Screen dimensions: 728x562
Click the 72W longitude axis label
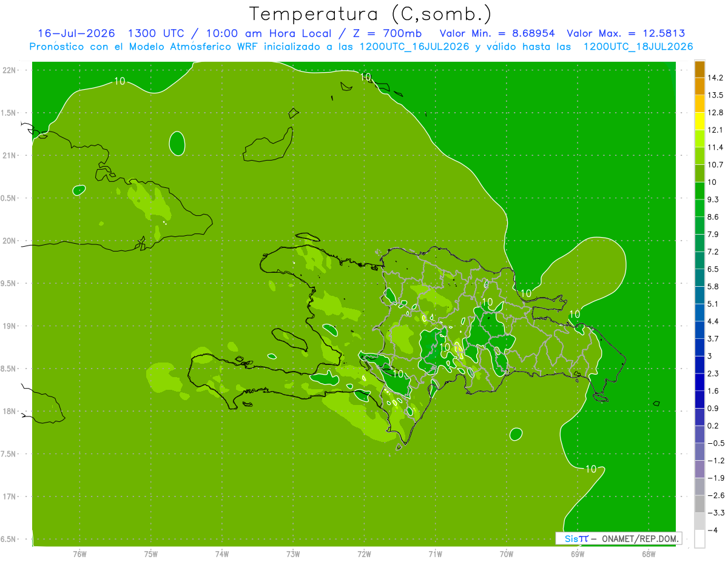click(364, 554)
